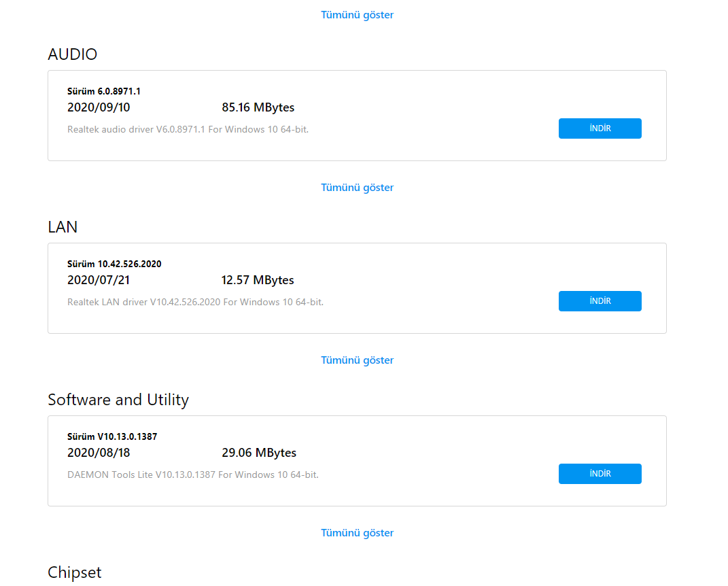Click the 85.16 MBytes file size
This screenshot has height=586, width=728.
[x=258, y=107]
